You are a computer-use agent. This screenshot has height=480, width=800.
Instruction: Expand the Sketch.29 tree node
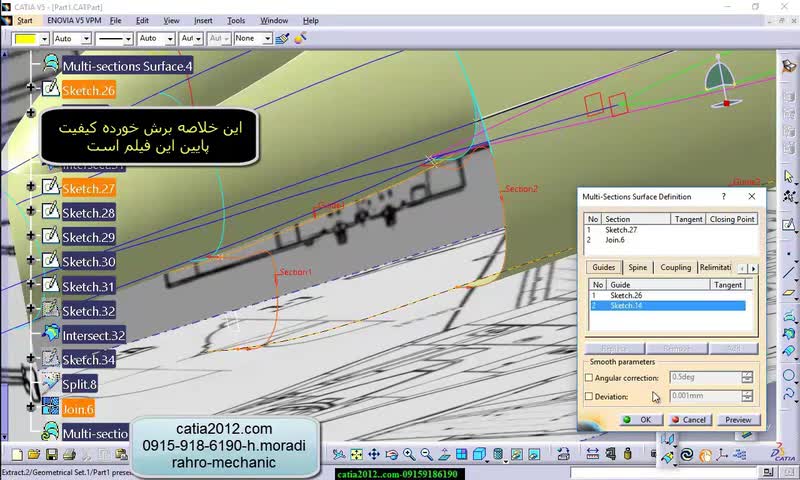click(31, 235)
